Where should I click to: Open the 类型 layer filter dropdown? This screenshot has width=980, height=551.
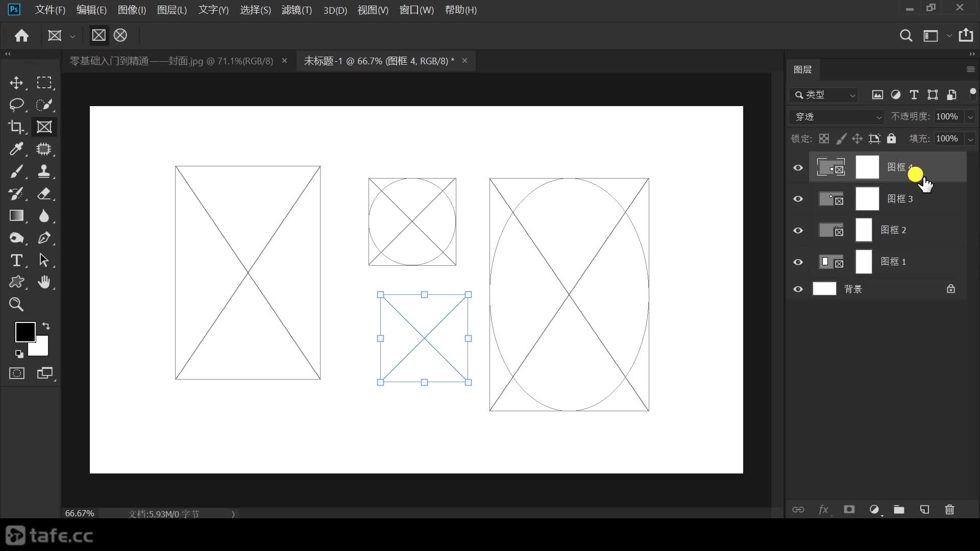tap(824, 95)
